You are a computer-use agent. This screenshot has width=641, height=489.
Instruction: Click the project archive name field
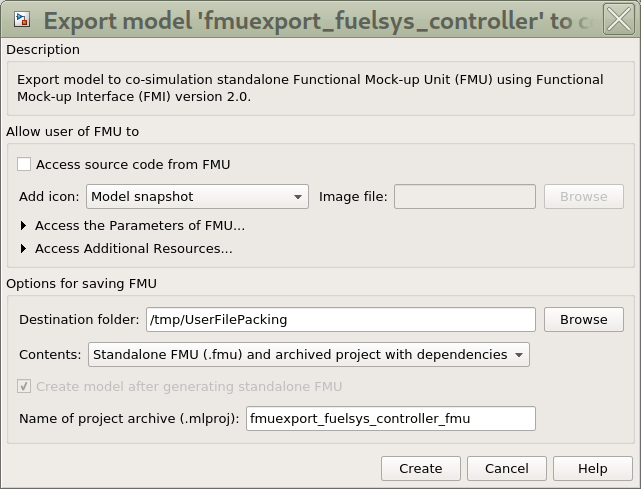390,419
